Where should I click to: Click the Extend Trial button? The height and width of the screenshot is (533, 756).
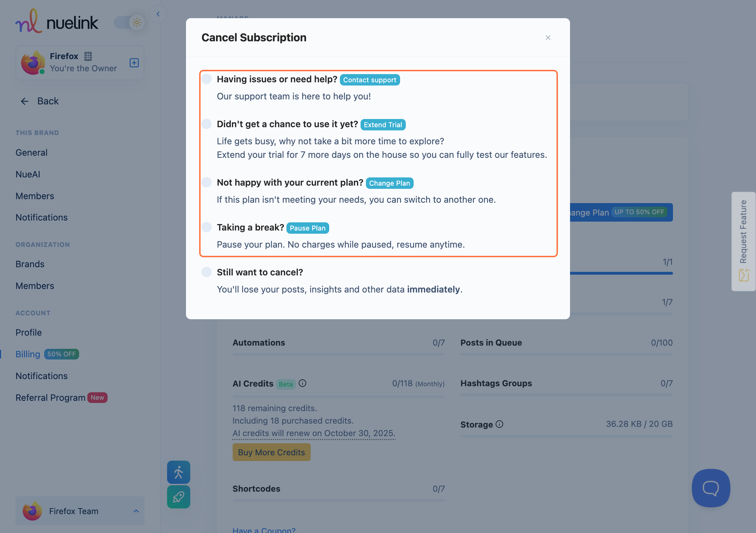383,125
